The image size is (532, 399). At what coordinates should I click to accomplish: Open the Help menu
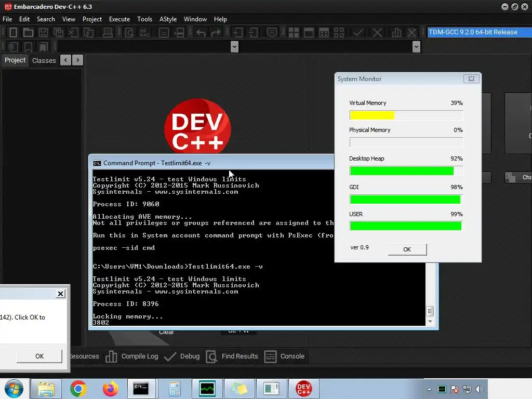(x=220, y=19)
